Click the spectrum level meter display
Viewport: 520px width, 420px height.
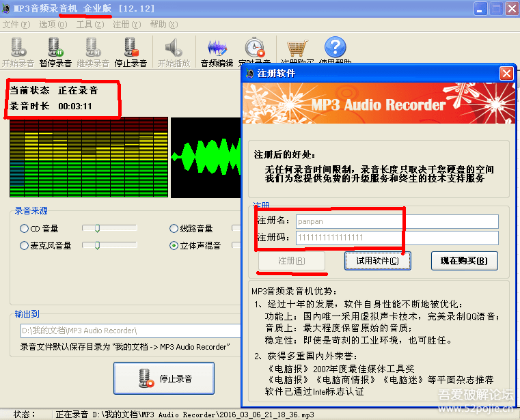click(x=89, y=158)
